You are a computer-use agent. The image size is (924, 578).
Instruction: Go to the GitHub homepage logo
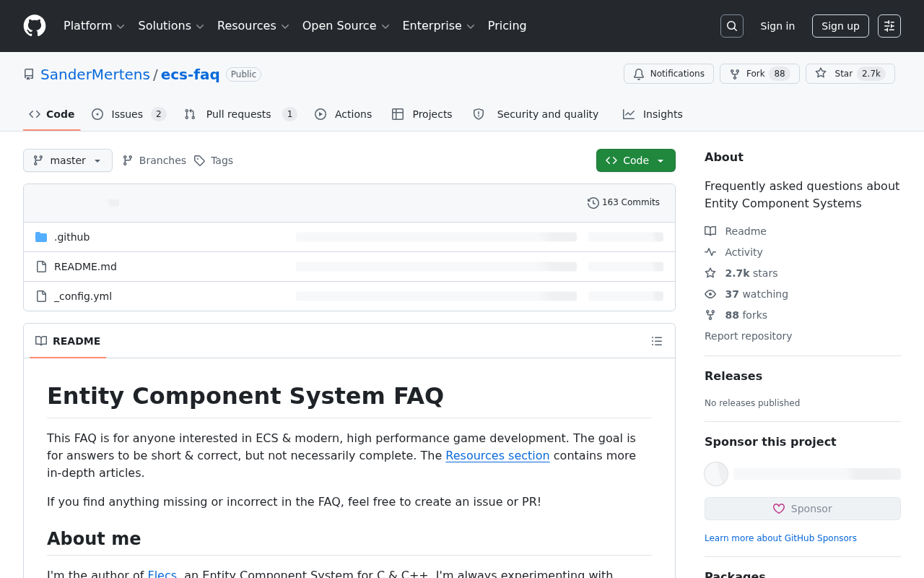coord(35,26)
